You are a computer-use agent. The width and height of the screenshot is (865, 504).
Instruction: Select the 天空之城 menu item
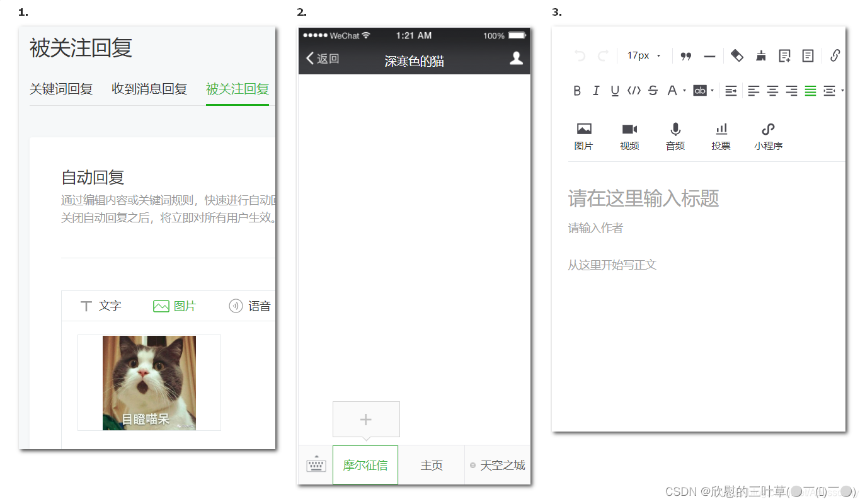(502, 464)
